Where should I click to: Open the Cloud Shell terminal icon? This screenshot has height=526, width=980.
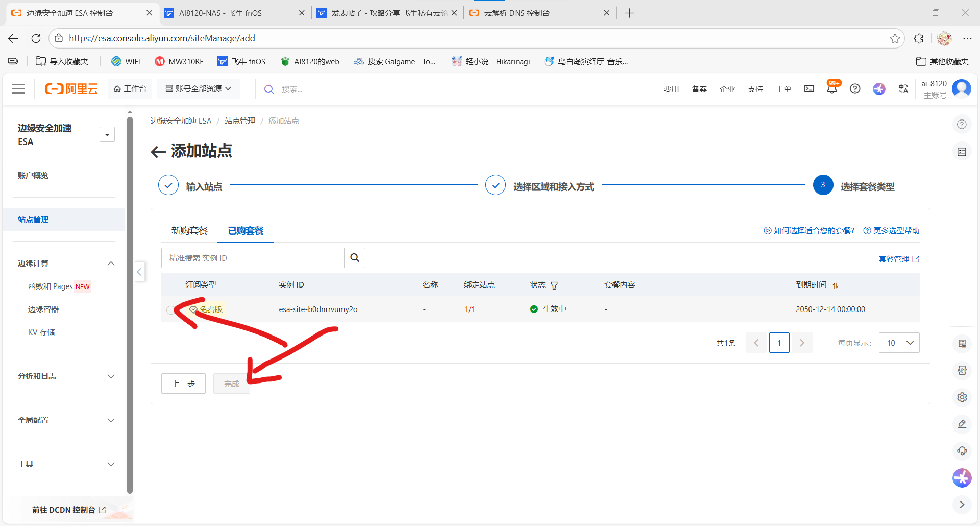tap(809, 89)
